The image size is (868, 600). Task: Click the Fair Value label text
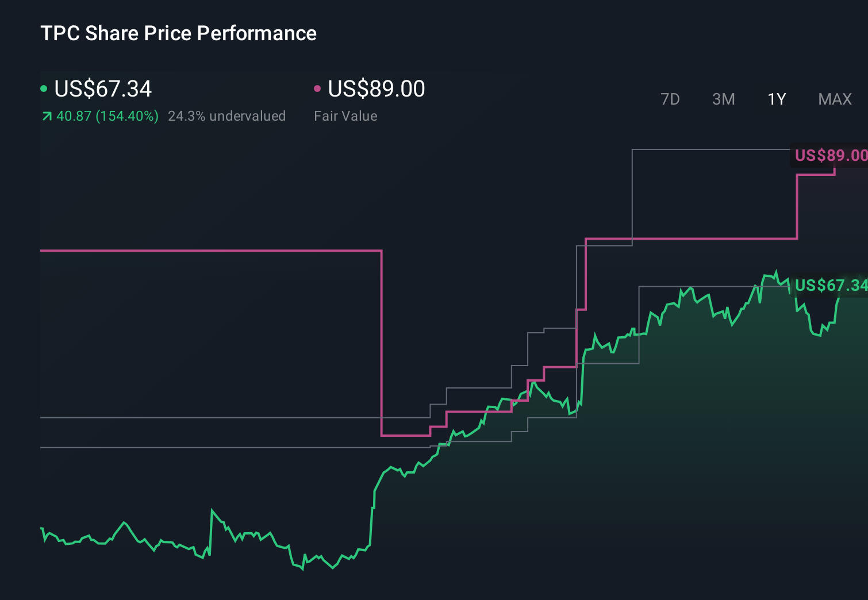pyautogui.click(x=345, y=116)
